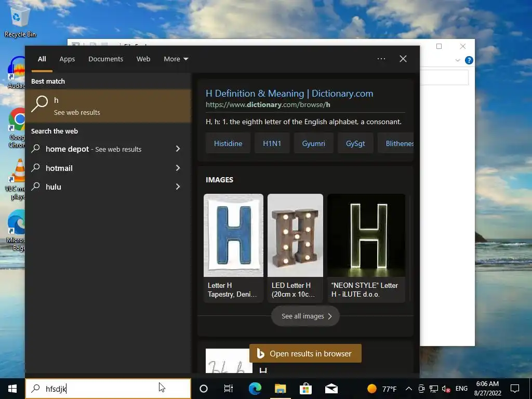Open the Letter H Tapestry image
The image size is (532, 399).
click(x=233, y=248)
